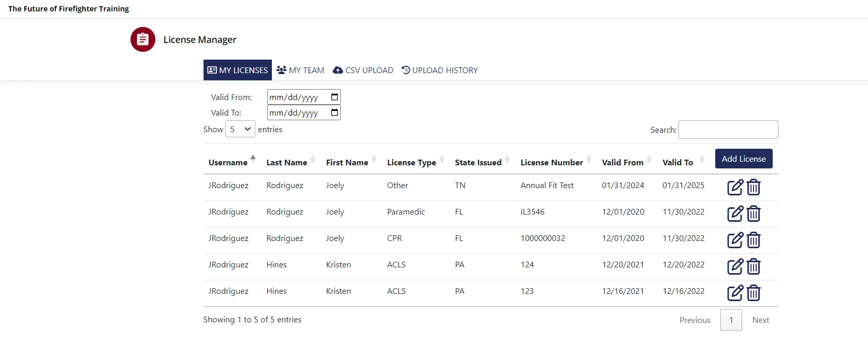
Task: Select page 1 in pagination
Action: point(731,320)
